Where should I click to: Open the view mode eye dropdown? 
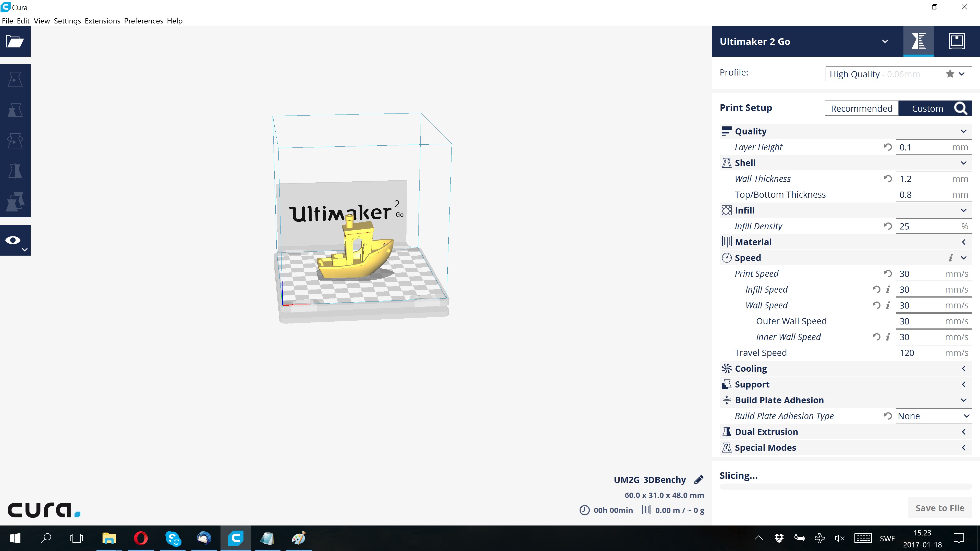pyautogui.click(x=15, y=240)
